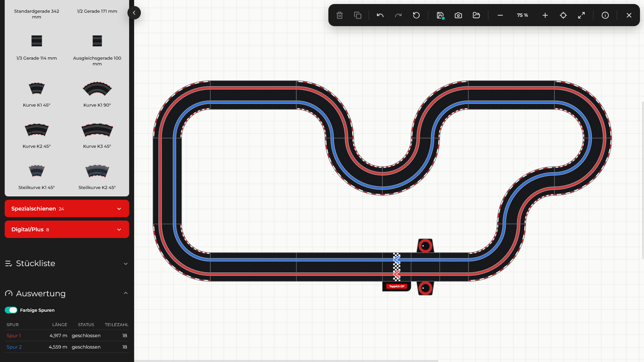Select the upper red controller connector on track
The image size is (644, 362).
(425, 246)
